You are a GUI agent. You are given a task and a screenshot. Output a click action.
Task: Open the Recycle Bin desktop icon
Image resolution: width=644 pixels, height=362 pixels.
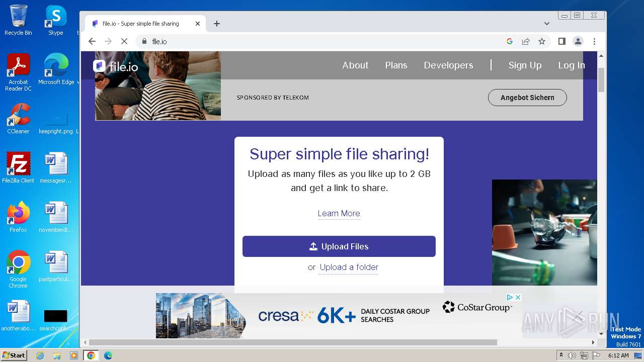(18, 20)
